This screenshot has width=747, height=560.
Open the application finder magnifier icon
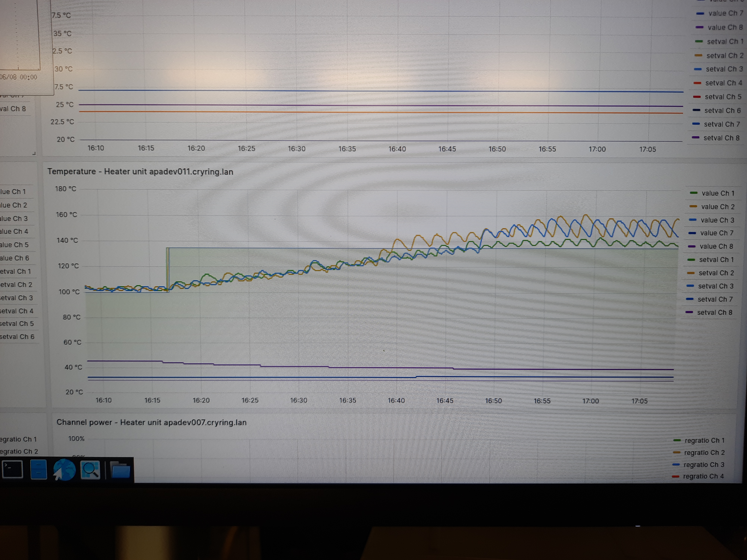coord(90,469)
